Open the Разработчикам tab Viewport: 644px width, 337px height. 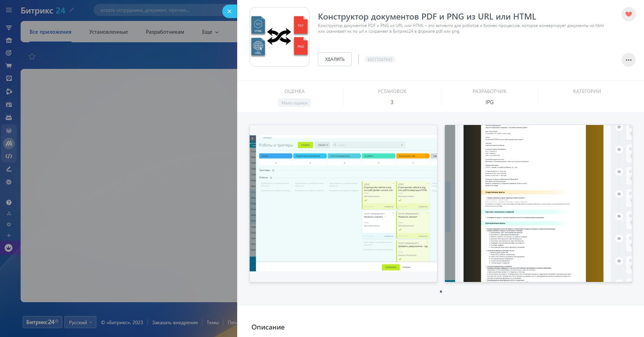click(x=165, y=32)
